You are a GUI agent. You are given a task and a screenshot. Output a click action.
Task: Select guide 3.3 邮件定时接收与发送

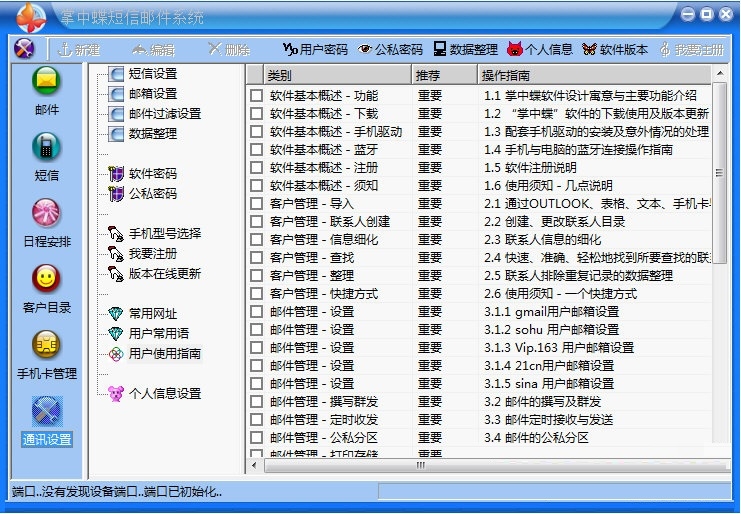[x=549, y=420]
